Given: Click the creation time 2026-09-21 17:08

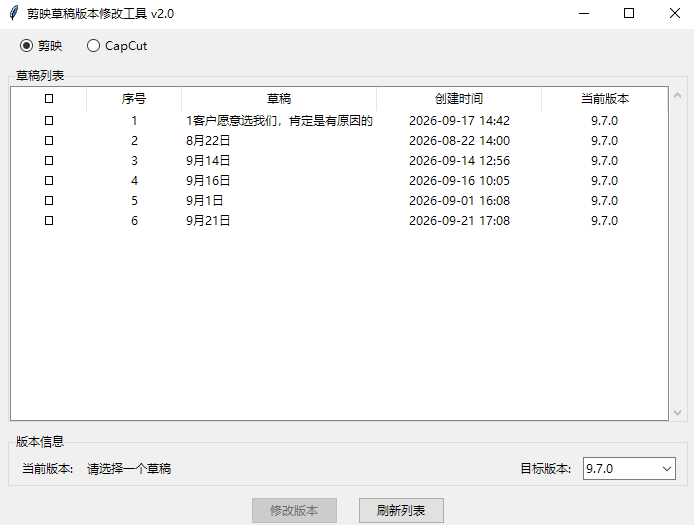Looking at the screenshot, I should point(459,220).
